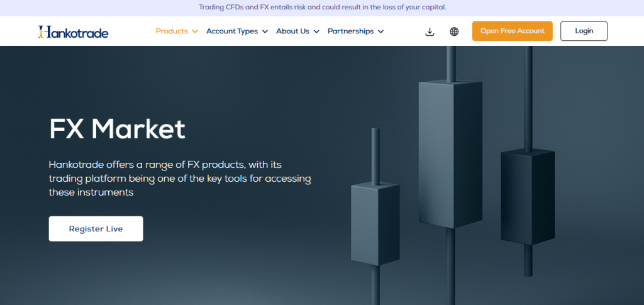Click the Login button
644x305 pixels.
pos(584,31)
